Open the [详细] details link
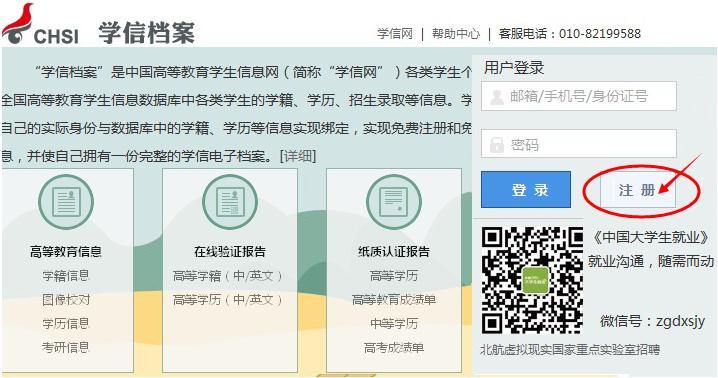 [298, 156]
